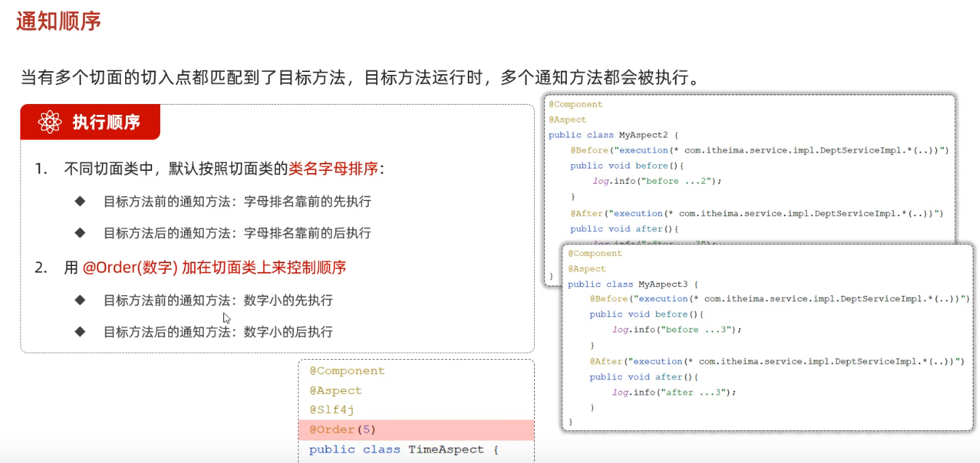This screenshot has width=980, height=463.
Task: Click the line 字母排名靠前的先执行
Action: [237, 201]
